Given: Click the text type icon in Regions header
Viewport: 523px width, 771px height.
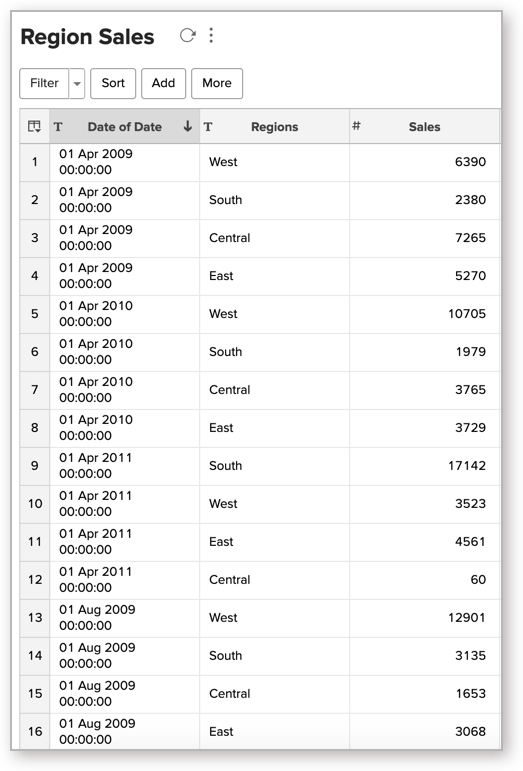Looking at the screenshot, I should coord(208,127).
